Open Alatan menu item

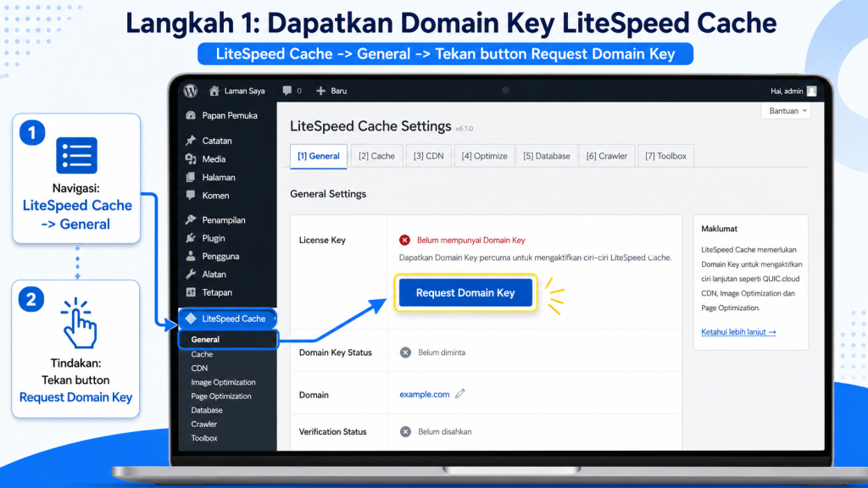[x=214, y=274]
